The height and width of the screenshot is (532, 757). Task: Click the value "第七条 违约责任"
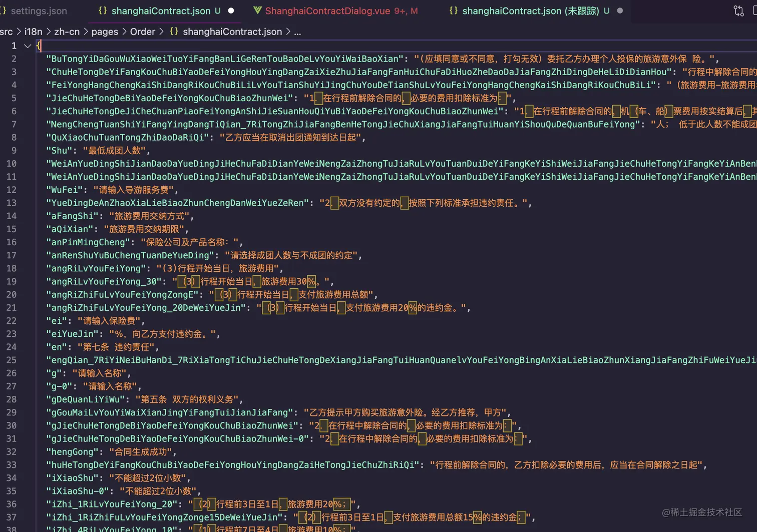coord(116,347)
